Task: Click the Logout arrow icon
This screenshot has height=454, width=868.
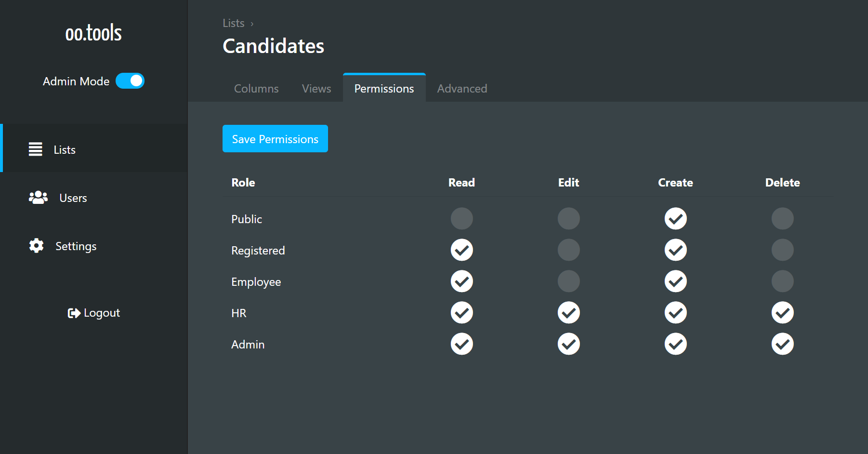Action: point(74,313)
